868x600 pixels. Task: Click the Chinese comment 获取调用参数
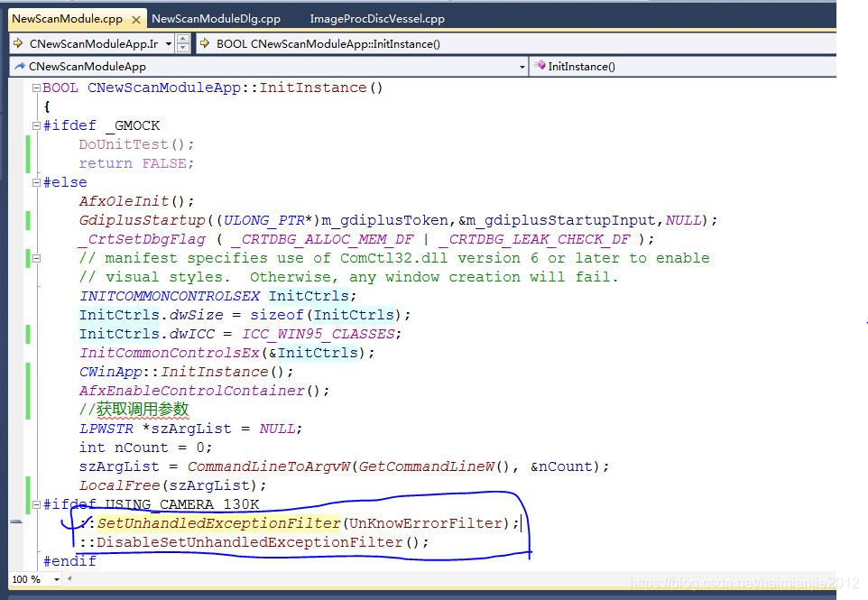[143, 410]
